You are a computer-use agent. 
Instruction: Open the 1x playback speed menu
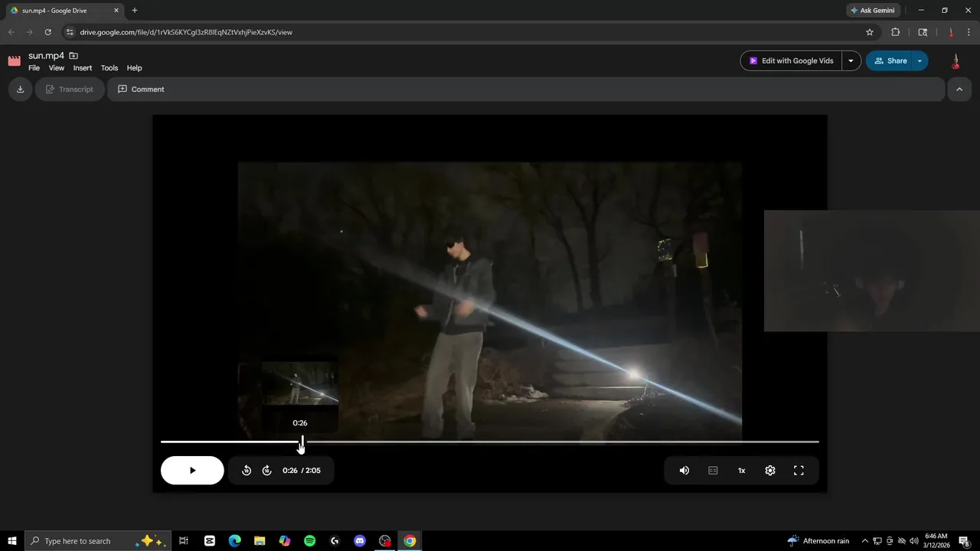pos(741,471)
